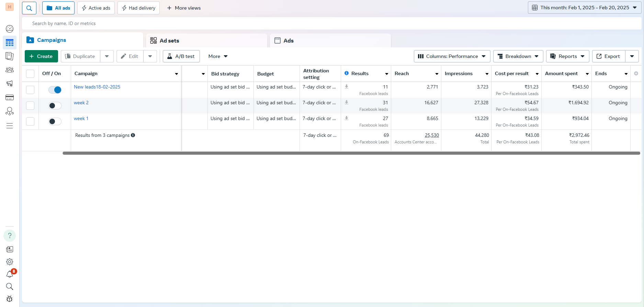Click the horizontal table scrollbar

351,153
